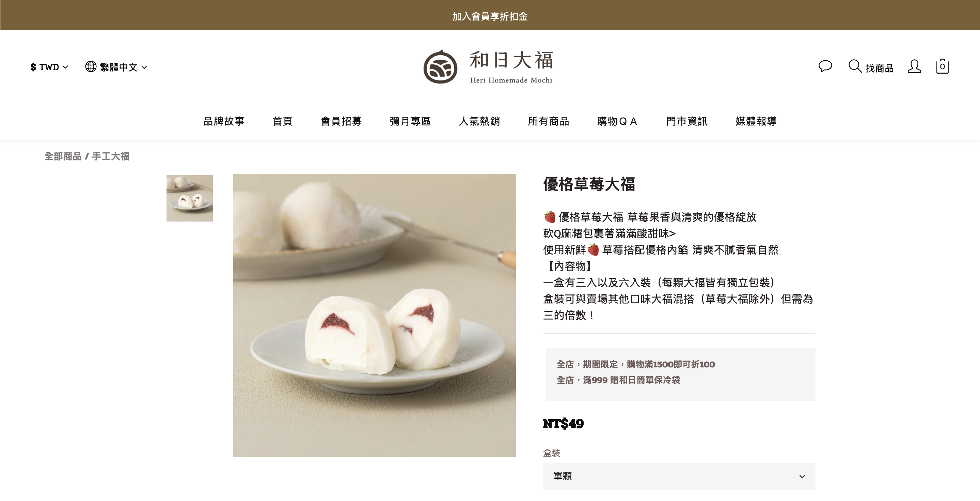Expand the TWD currency dropdown

[49, 67]
